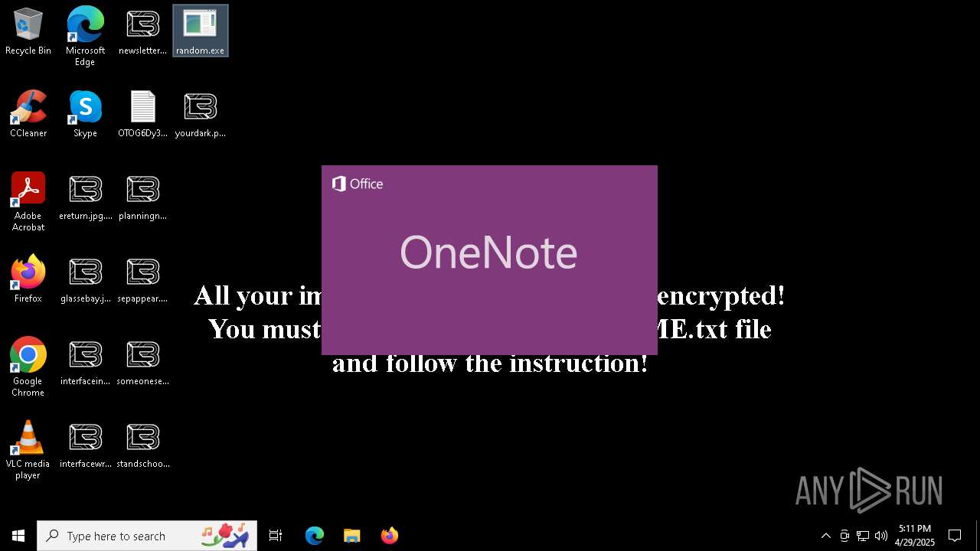Open Firefox from the taskbar

pos(389,536)
